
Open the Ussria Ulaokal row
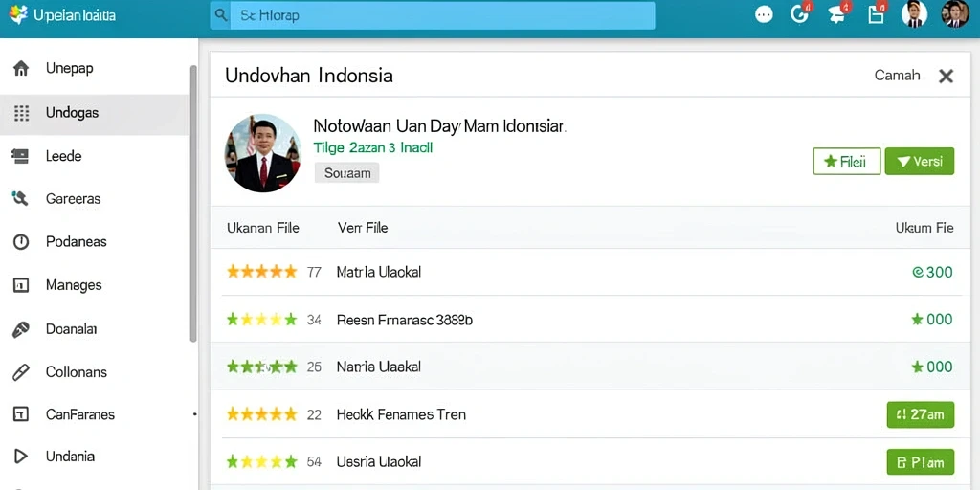click(589, 462)
